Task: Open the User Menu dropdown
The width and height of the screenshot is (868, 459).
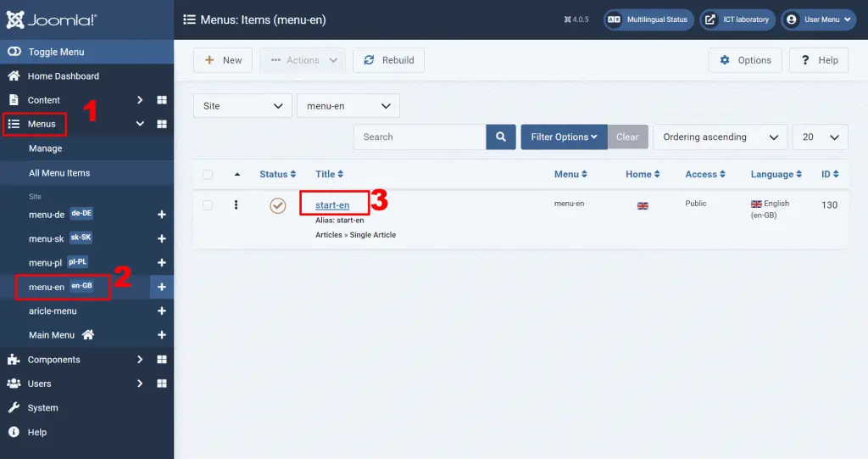Action: (819, 20)
